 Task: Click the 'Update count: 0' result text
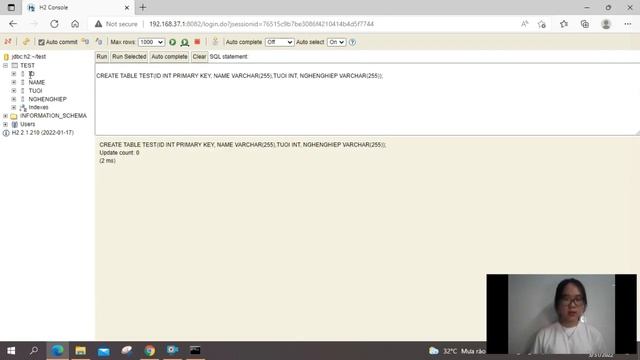click(119, 153)
